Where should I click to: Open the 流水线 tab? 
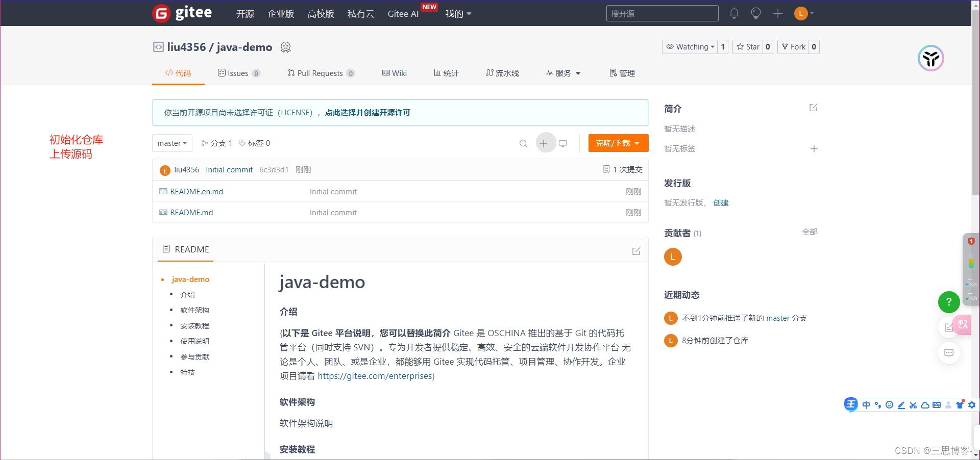502,73
